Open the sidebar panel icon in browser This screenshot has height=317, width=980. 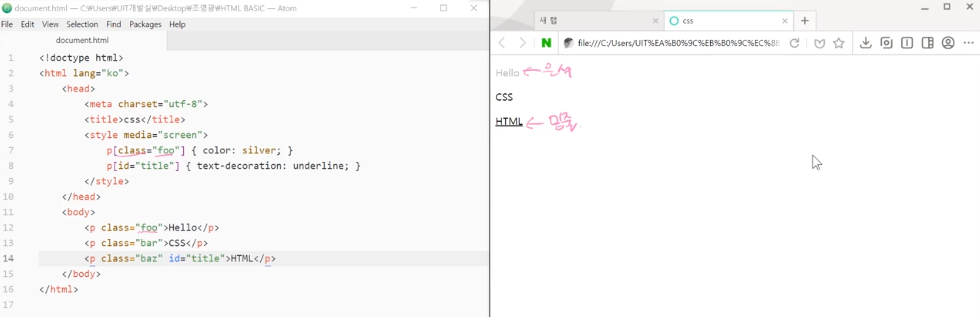(927, 43)
